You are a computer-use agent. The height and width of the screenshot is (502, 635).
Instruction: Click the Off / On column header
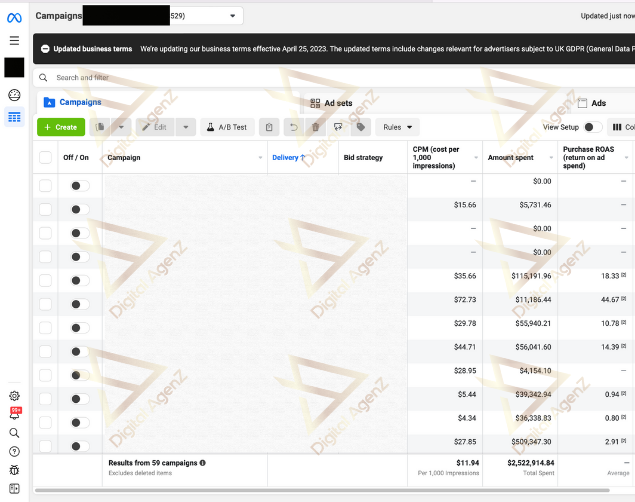click(76, 157)
